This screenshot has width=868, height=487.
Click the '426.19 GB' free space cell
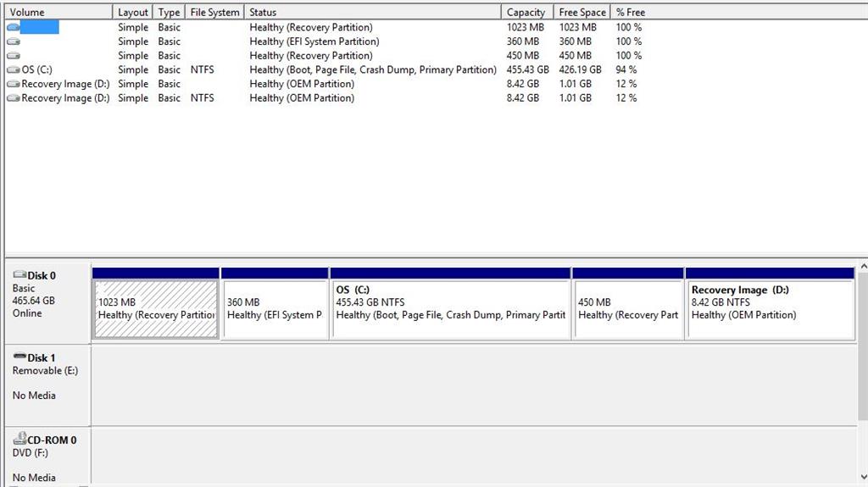click(580, 69)
